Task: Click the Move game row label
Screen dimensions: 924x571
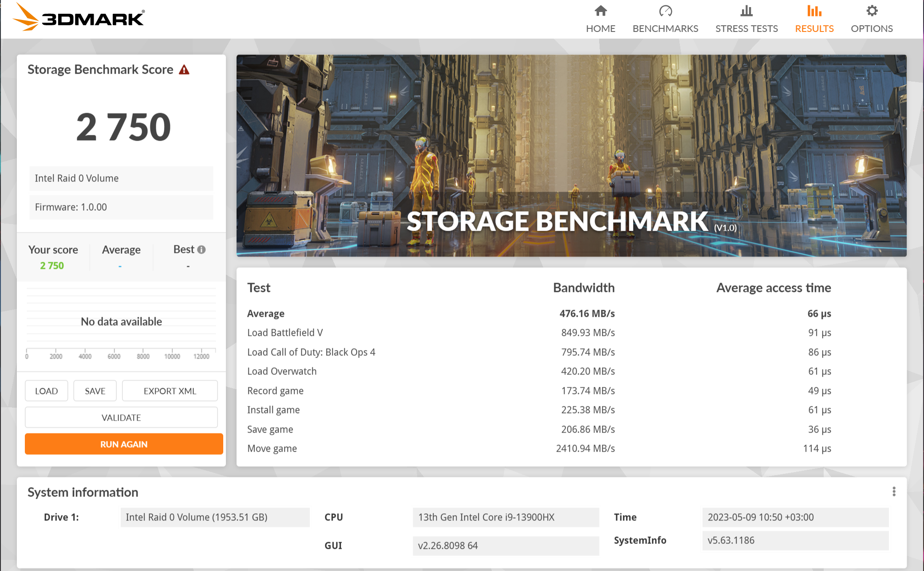Action: coord(272,449)
